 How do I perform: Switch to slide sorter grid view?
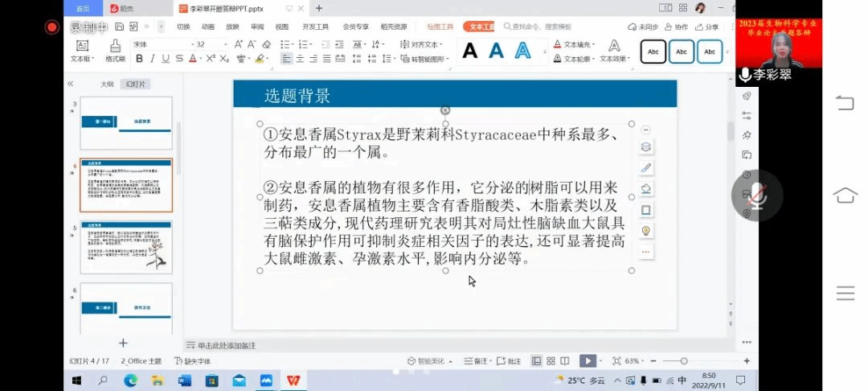click(x=551, y=361)
